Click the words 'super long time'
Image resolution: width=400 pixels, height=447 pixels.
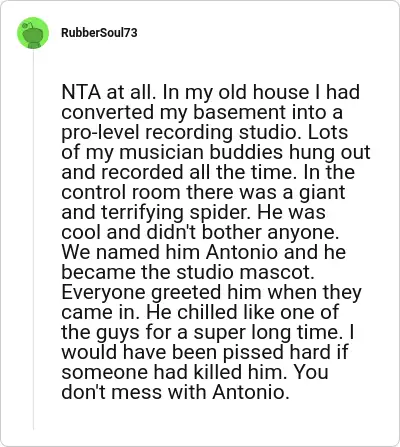(x=266, y=332)
